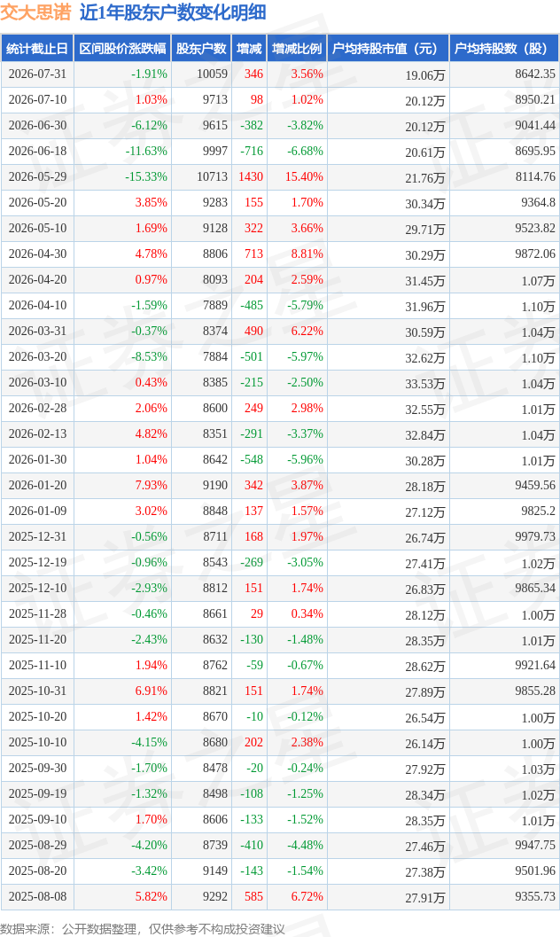Click the 7.93% price change cell

tap(151, 485)
